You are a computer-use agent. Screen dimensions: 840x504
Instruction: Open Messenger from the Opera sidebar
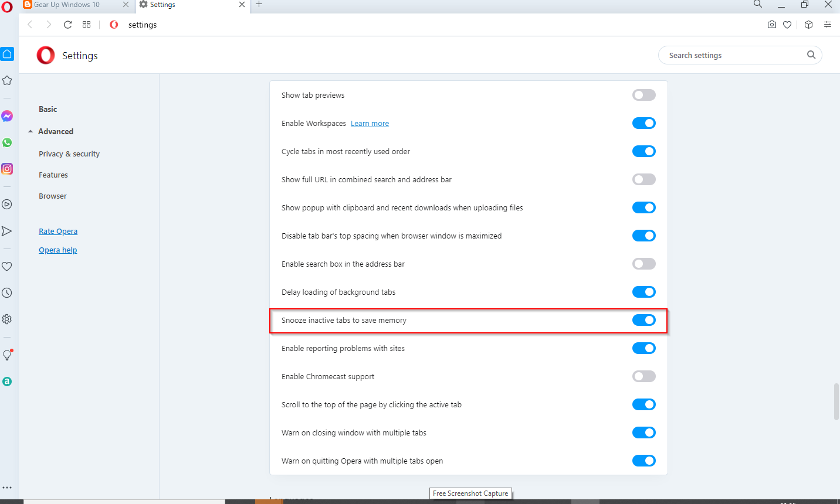pyautogui.click(x=7, y=116)
